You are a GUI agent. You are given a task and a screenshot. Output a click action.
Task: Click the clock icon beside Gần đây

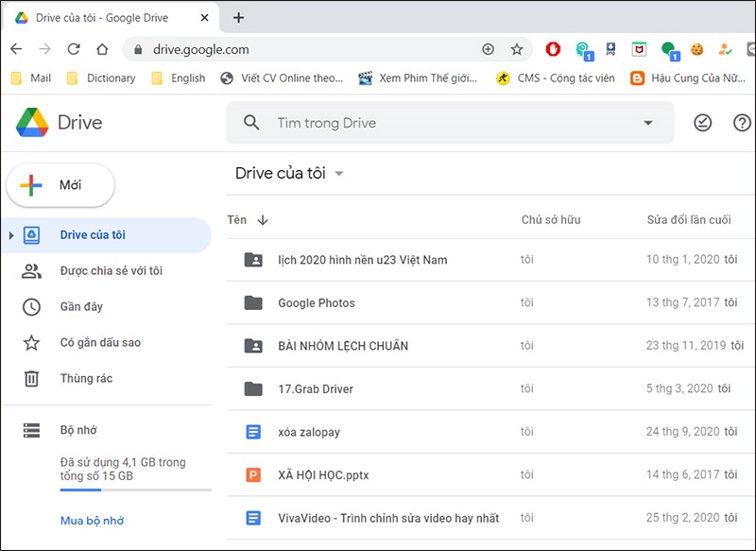pos(32,306)
